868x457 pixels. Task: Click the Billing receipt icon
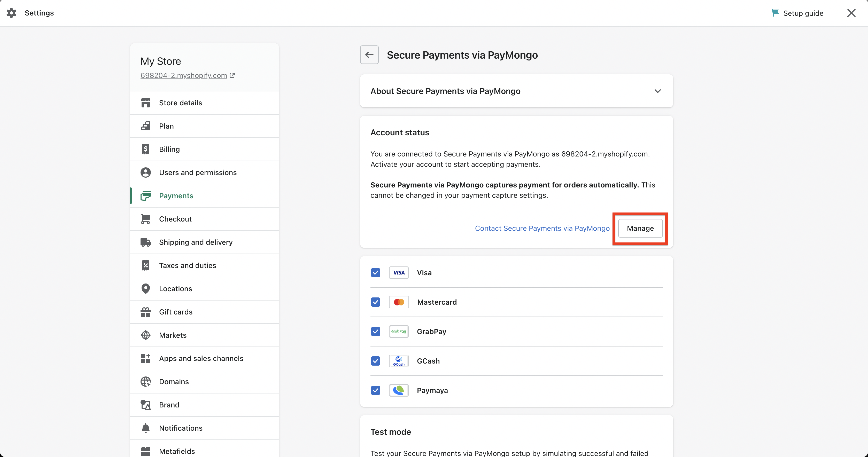145,149
